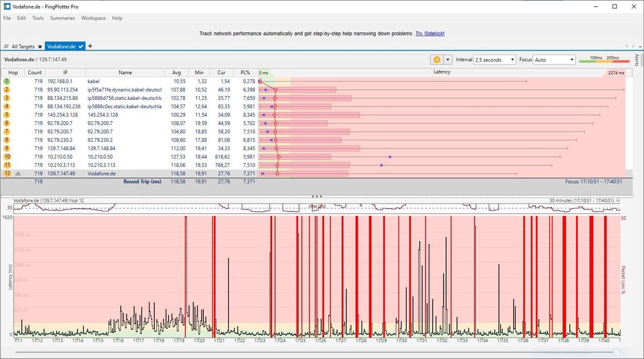644x359 pixels.
Task: Click the Focus: 17:10:51 - 17:40:51 text
Action: pos(593,182)
